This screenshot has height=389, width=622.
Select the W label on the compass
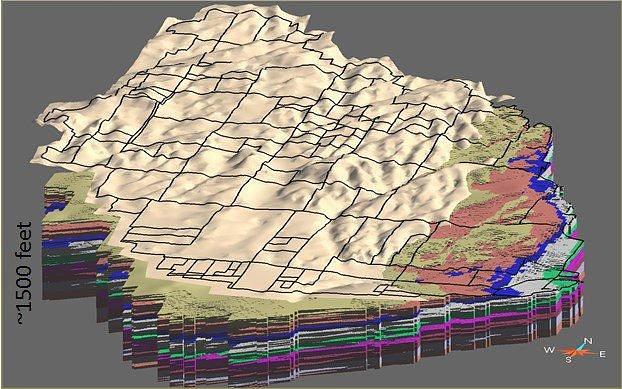(549, 350)
